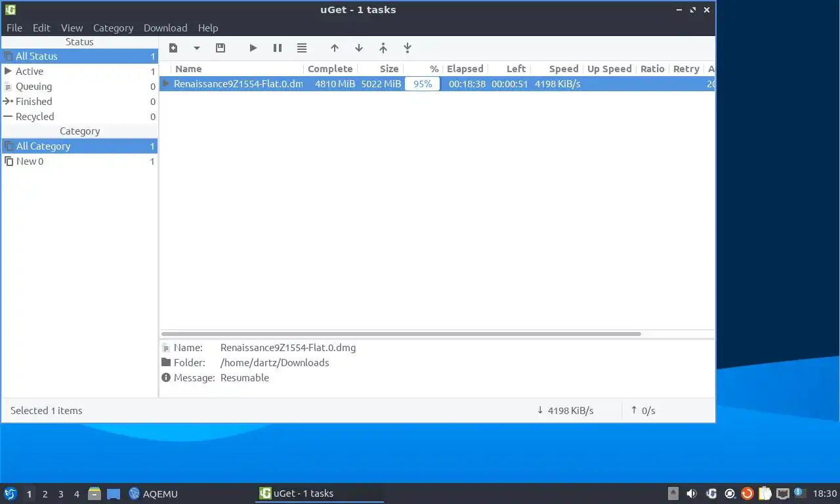Click the save all settings icon
Screen dimensions: 840x504
220,48
